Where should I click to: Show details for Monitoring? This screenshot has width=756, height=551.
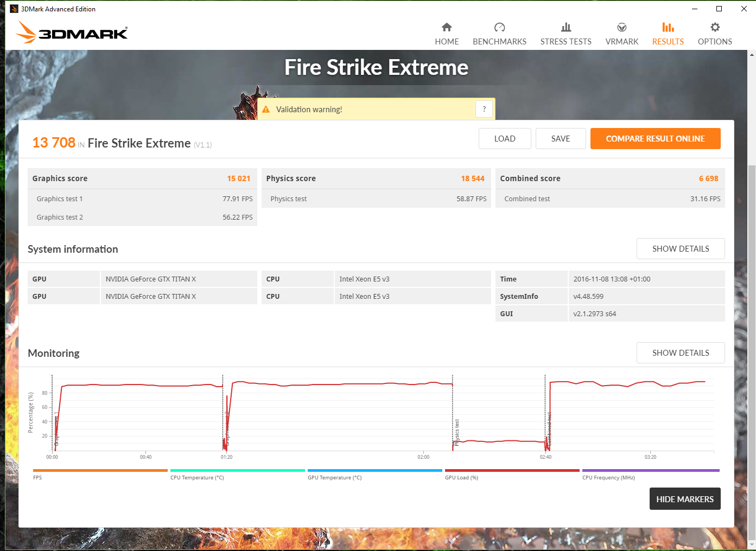coord(681,353)
